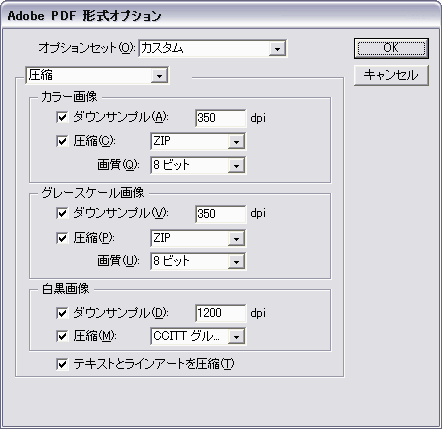Open the CCITT グル... compression dropdown
The width and height of the screenshot is (442, 429).
click(198, 336)
